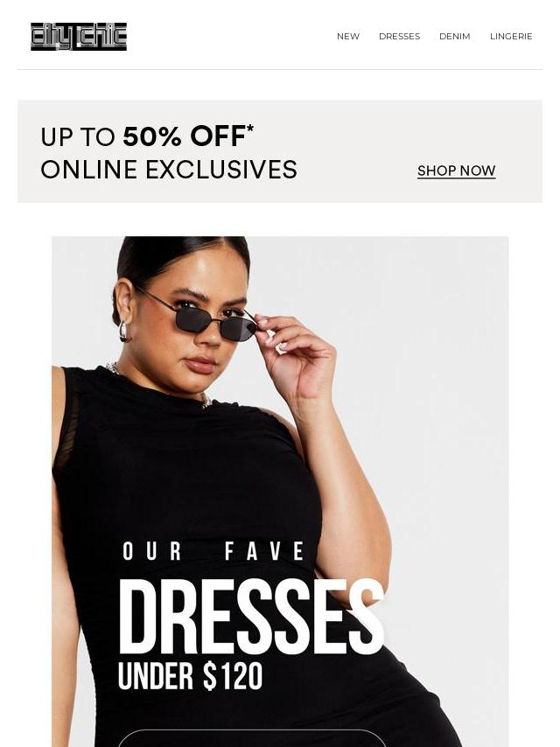Click the OUR FAVE headline text
Viewport: 560px width, 747px height.
click(213, 551)
